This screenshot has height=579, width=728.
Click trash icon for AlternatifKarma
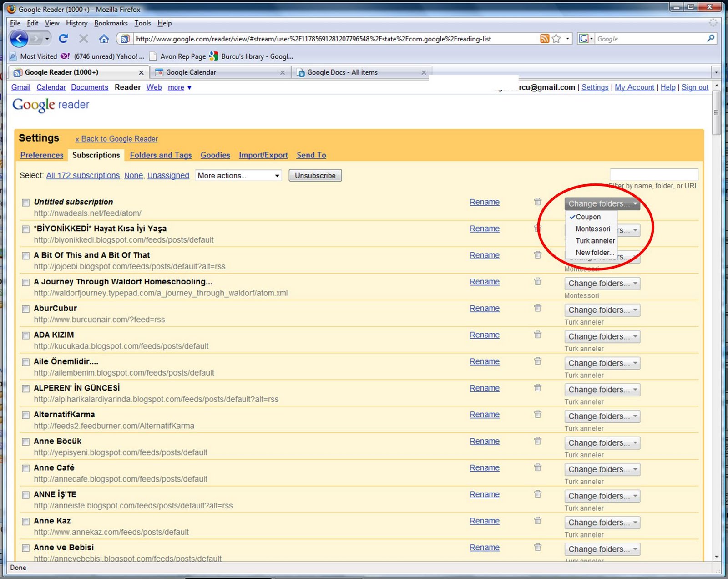tap(538, 414)
